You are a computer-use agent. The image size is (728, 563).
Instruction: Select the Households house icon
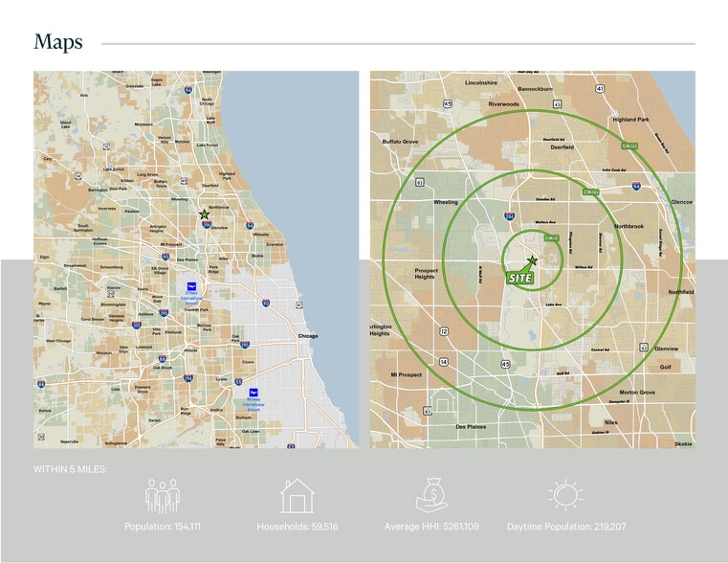297,496
